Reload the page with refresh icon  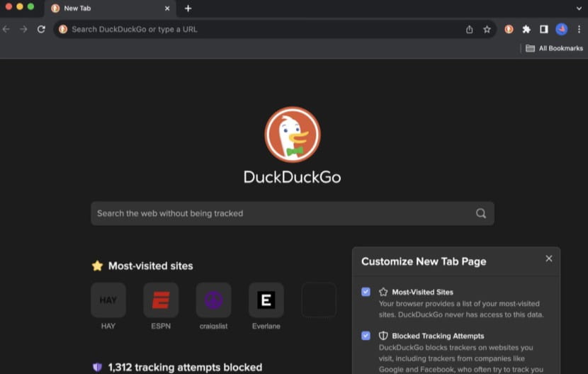pyautogui.click(x=41, y=29)
